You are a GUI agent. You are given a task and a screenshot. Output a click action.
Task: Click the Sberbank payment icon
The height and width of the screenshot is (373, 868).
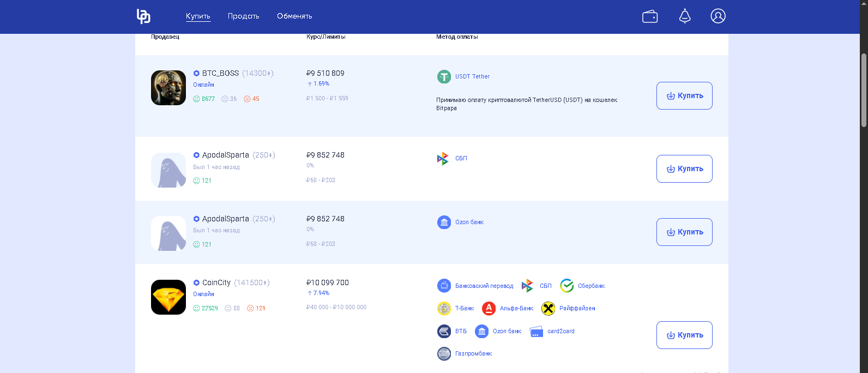click(567, 286)
